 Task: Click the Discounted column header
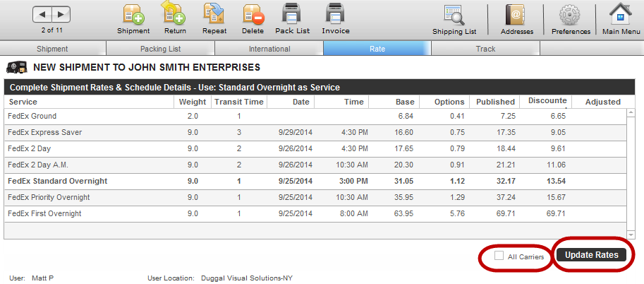click(x=545, y=102)
